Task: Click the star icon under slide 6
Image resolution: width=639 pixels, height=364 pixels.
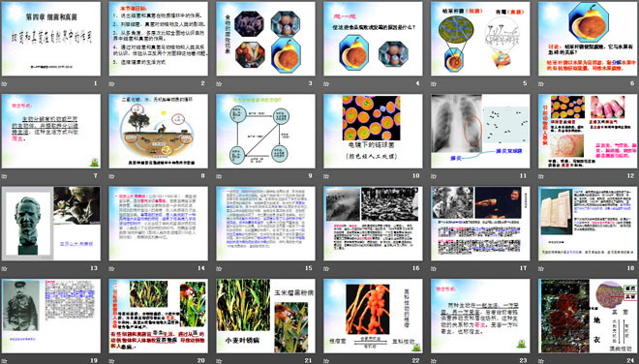Action: tap(541, 83)
